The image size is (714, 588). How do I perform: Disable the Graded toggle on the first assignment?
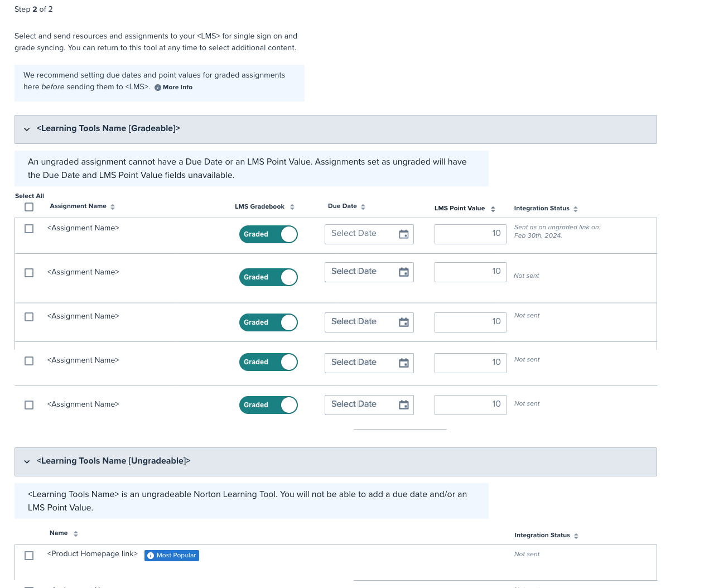pyautogui.click(x=268, y=234)
